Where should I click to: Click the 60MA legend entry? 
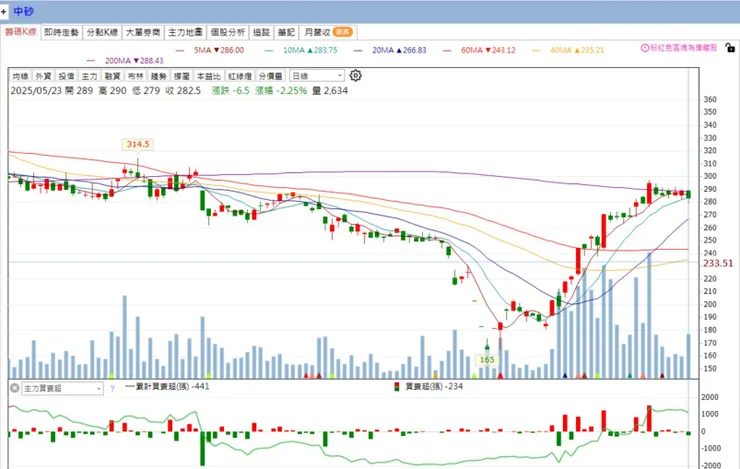click(x=479, y=50)
